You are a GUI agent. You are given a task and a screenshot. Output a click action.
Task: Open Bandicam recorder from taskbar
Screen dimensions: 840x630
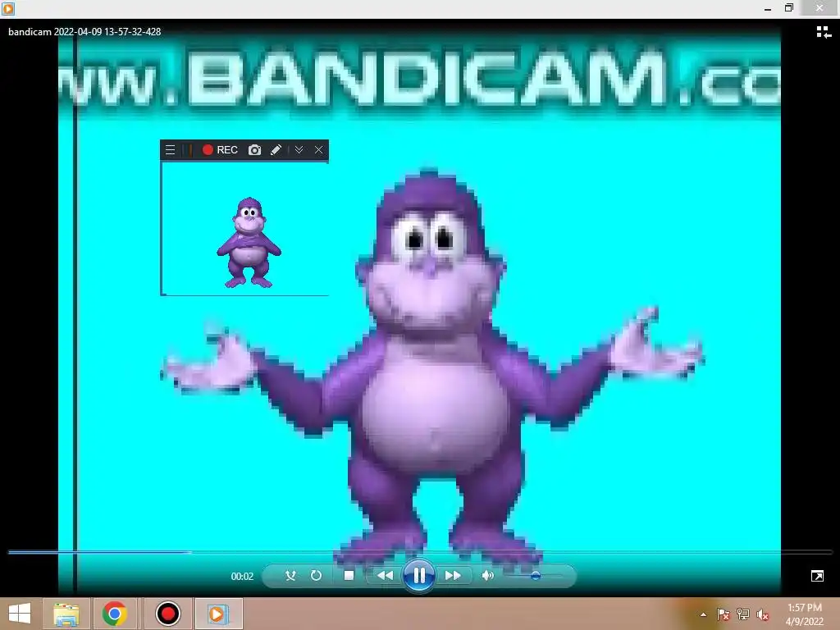click(168, 614)
